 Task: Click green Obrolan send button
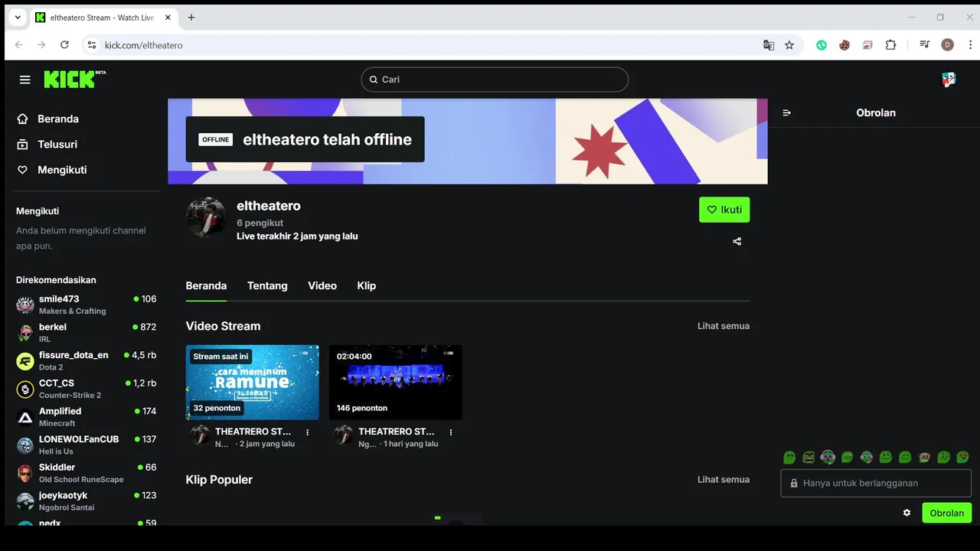947,513
